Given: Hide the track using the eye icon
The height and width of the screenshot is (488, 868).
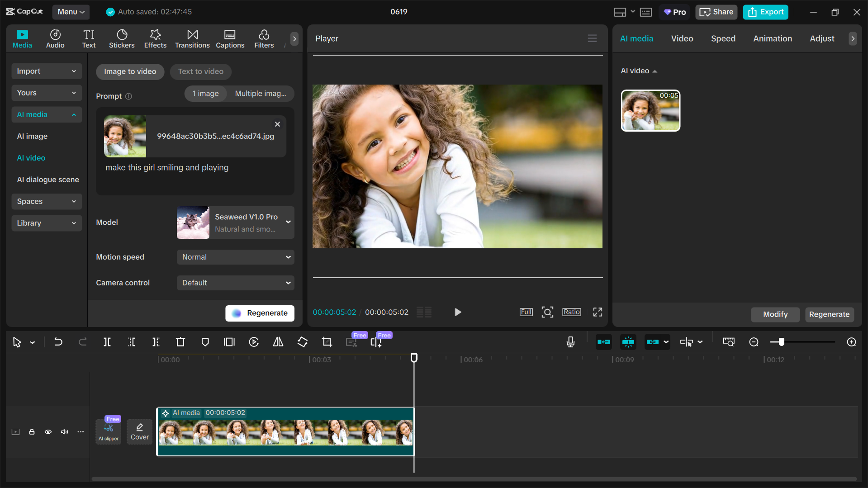Looking at the screenshot, I should coord(48,432).
